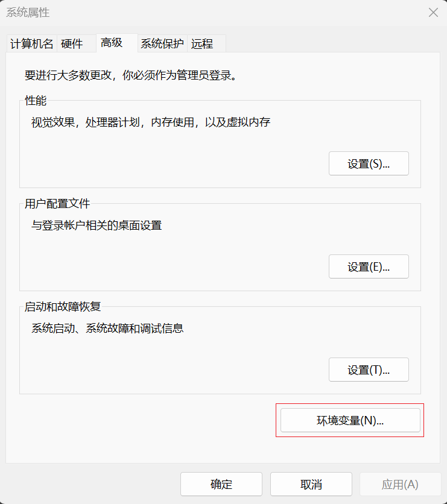Image resolution: width=447 pixels, height=504 pixels.
Task: Select the 高级 tab
Action: pyautogui.click(x=112, y=43)
